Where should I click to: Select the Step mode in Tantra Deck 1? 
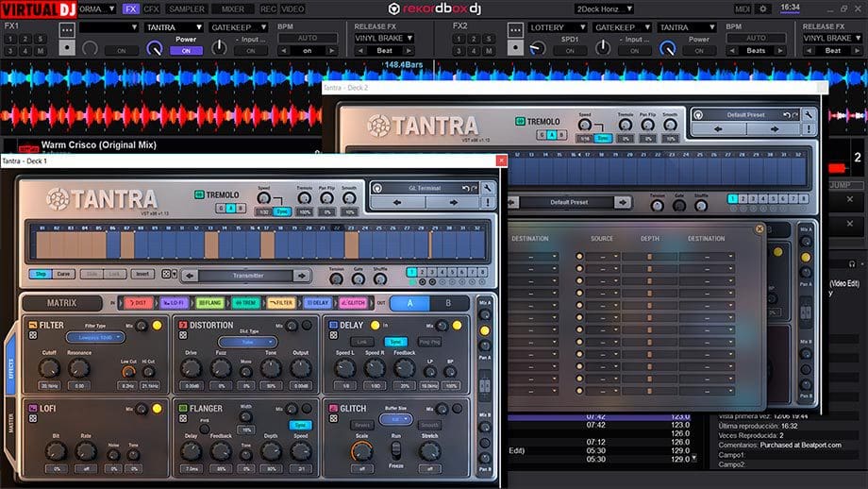tap(41, 274)
